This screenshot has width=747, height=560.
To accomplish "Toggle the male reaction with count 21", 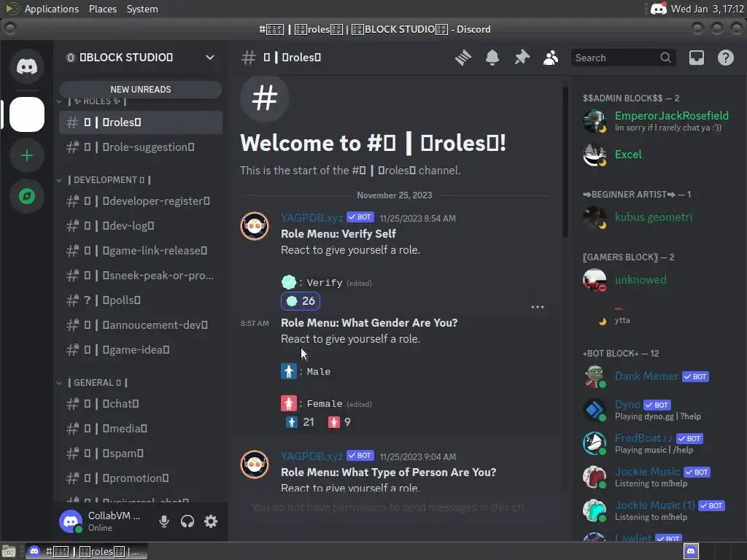I will (300, 422).
